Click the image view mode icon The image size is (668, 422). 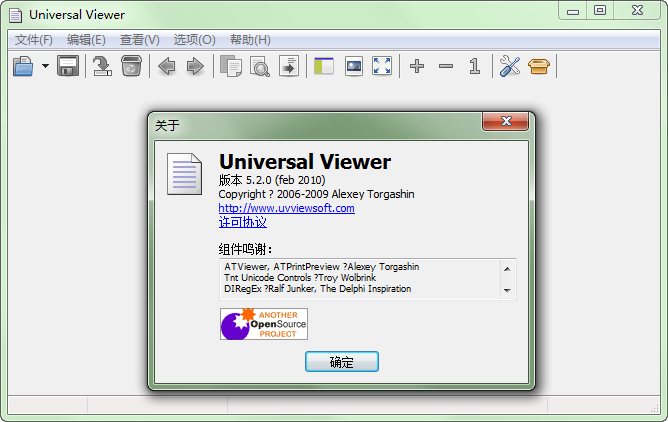pyautogui.click(x=354, y=66)
